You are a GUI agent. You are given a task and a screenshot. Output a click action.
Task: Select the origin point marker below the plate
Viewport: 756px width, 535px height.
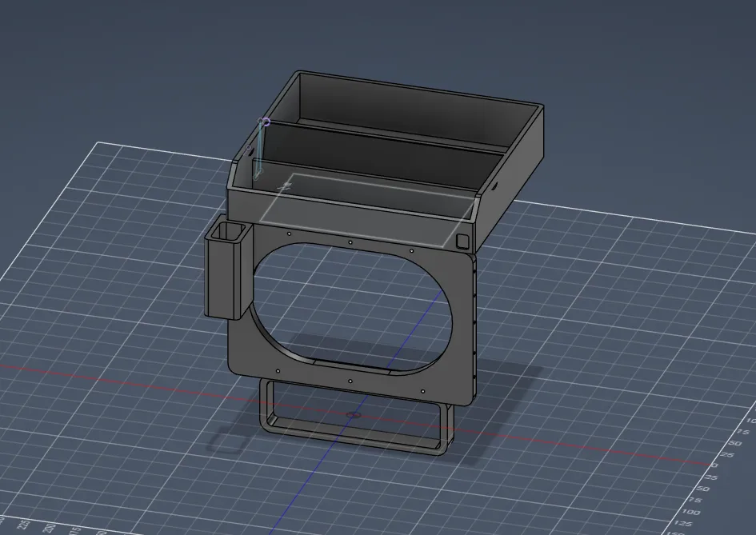[x=354, y=414]
